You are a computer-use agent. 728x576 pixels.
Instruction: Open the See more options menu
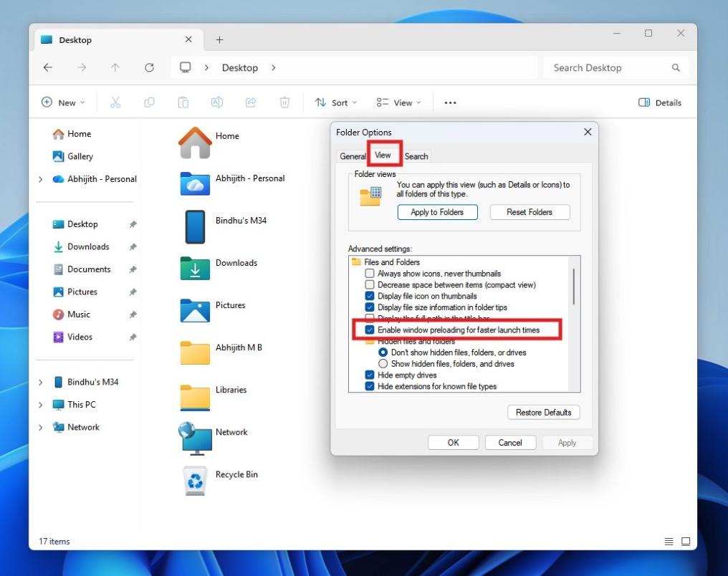click(450, 102)
